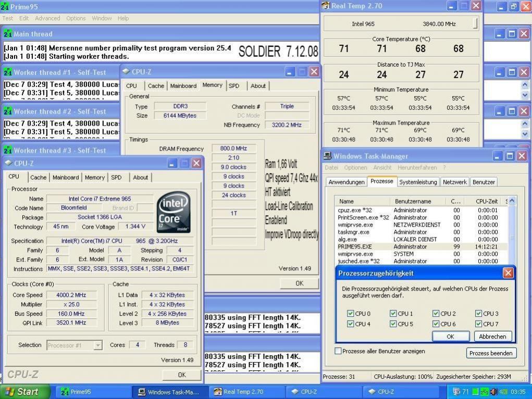Open Anwendungen tab in Task Manager

347,182
